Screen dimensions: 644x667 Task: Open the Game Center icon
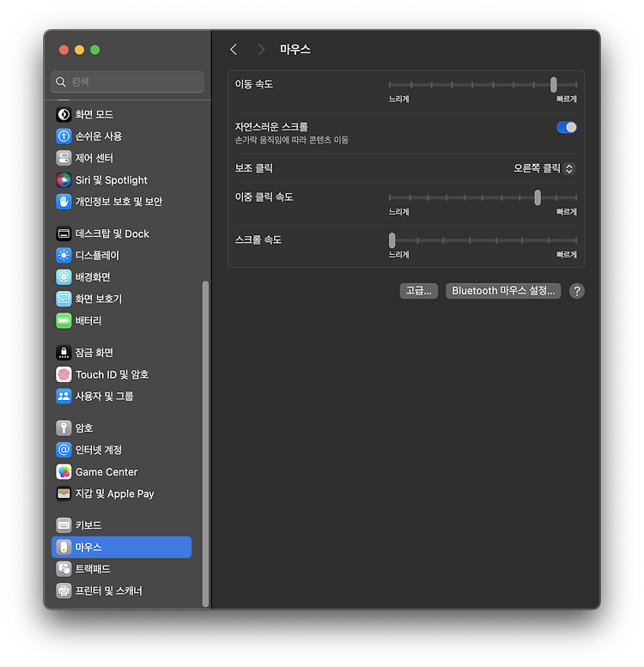pyautogui.click(x=64, y=472)
